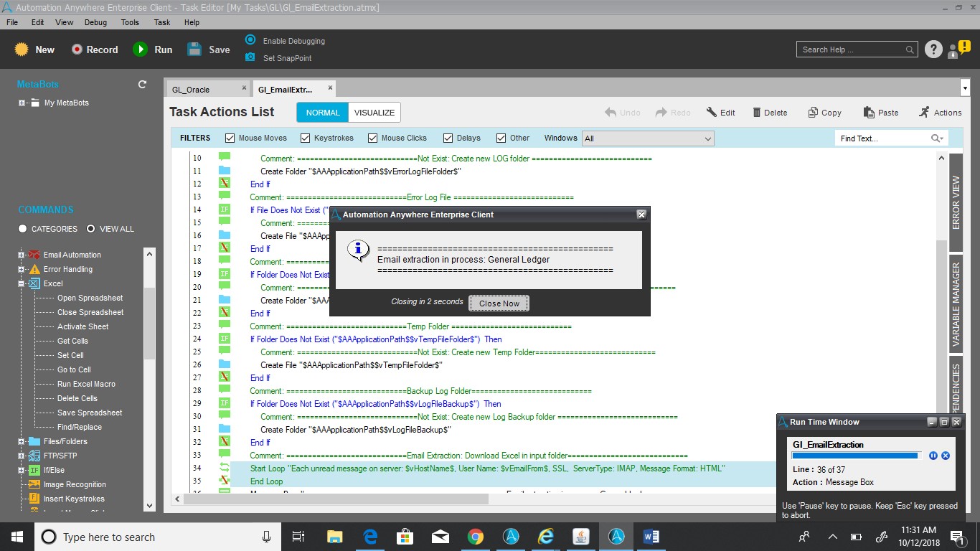Click the New task toolbar button
Viewport: 980px width, 551px height.
pyautogui.click(x=34, y=50)
